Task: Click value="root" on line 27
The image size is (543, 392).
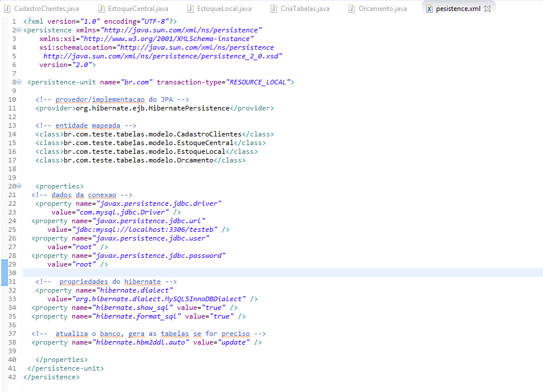Action: [72, 247]
